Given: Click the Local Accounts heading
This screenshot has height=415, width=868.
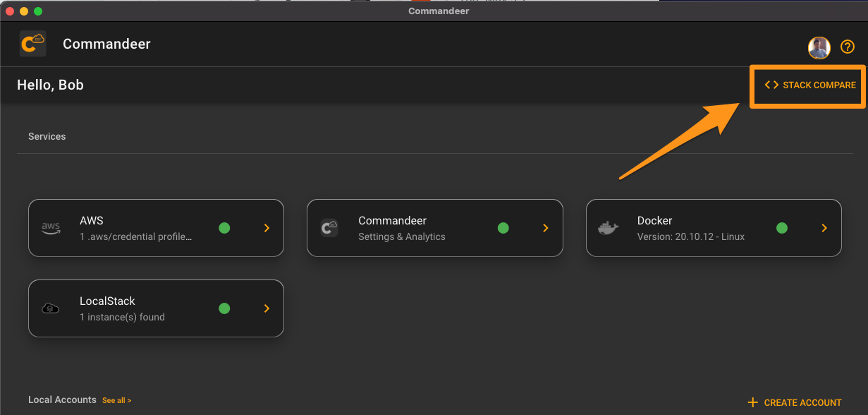Looking at the screenshot, I should [x=62, y=399].
